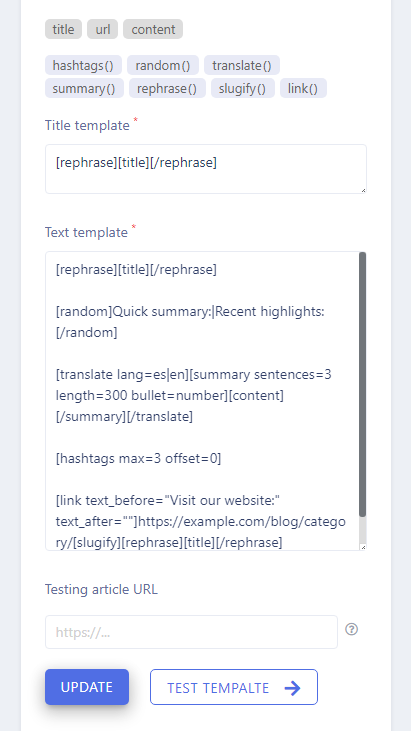Click the arrow icon in Test Tempalte button
411x731 pixels.
(x=293, y=688)
